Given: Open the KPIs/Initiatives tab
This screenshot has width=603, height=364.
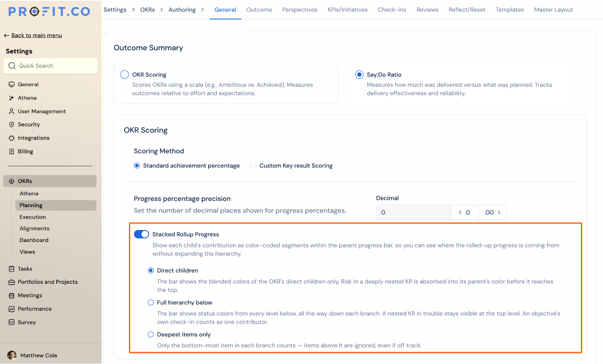Looking at the screenshot, I should pos(347,9).
